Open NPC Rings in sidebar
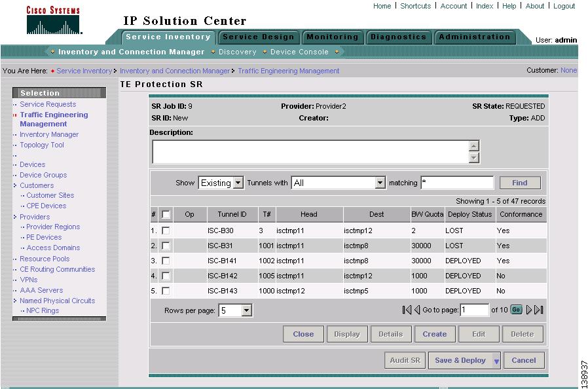Viewport: 588px width, 389px height. coord(43,310)
